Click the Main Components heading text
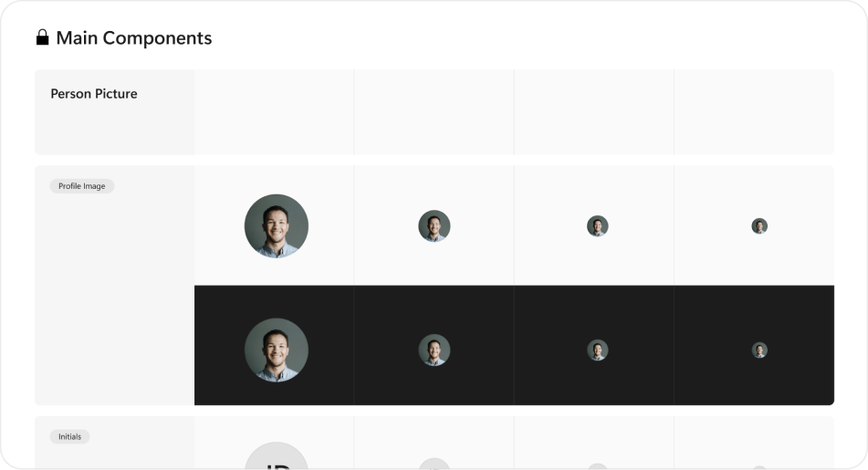 click(x=134, y=37)
